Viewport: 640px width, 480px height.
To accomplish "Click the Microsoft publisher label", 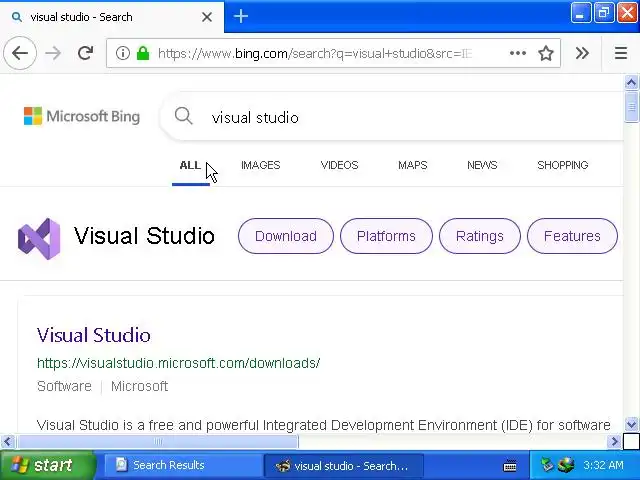I will [x=139, y=386].
